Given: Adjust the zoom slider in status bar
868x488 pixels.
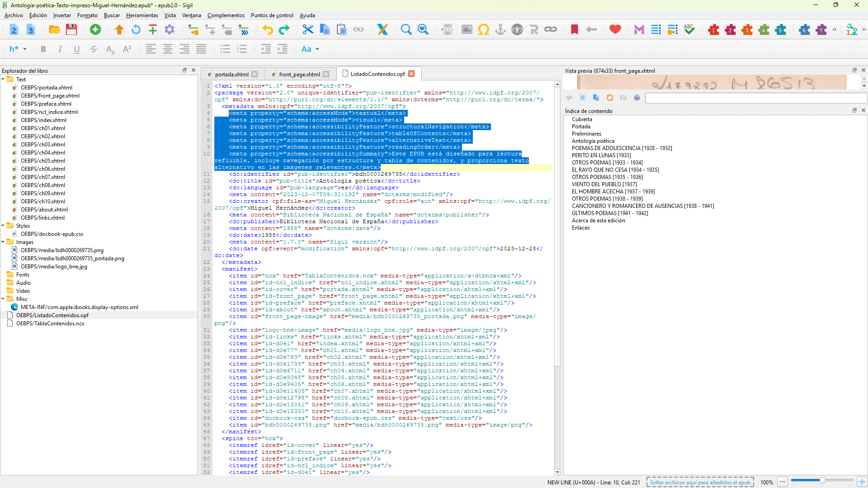Looking at the screenshot, I should click(x=822, y=481).
